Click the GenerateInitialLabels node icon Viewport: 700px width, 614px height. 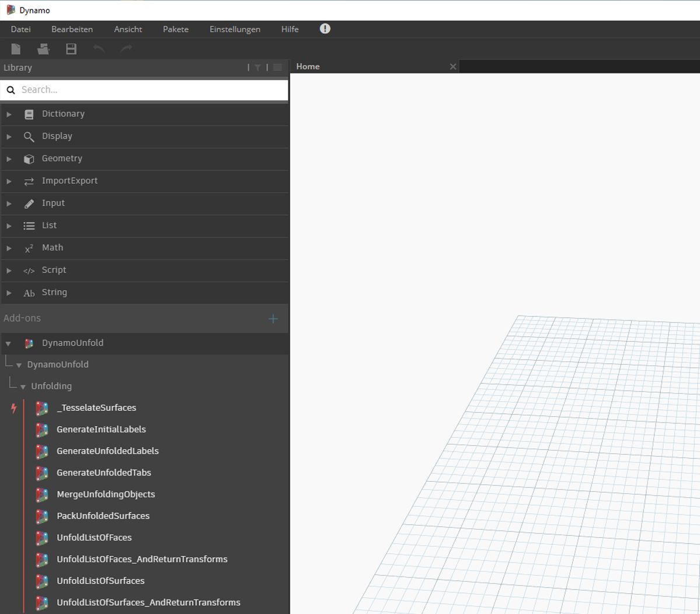point(42,430)
